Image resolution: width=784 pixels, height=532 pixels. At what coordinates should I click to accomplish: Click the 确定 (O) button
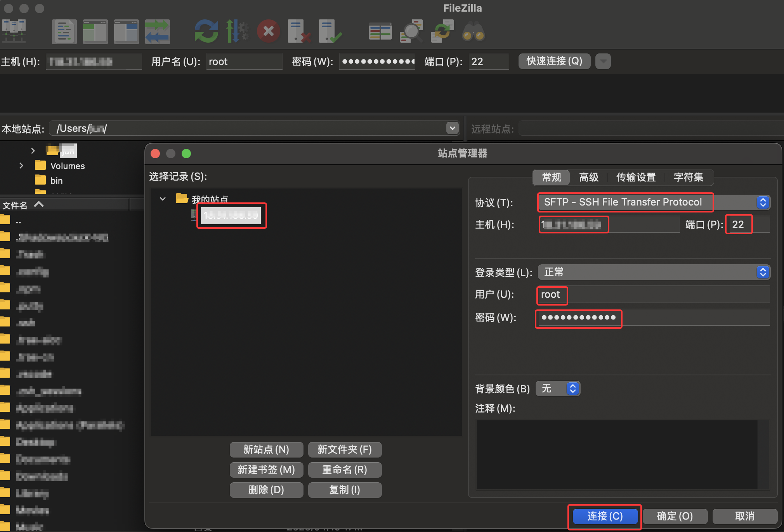coord(675,516)
